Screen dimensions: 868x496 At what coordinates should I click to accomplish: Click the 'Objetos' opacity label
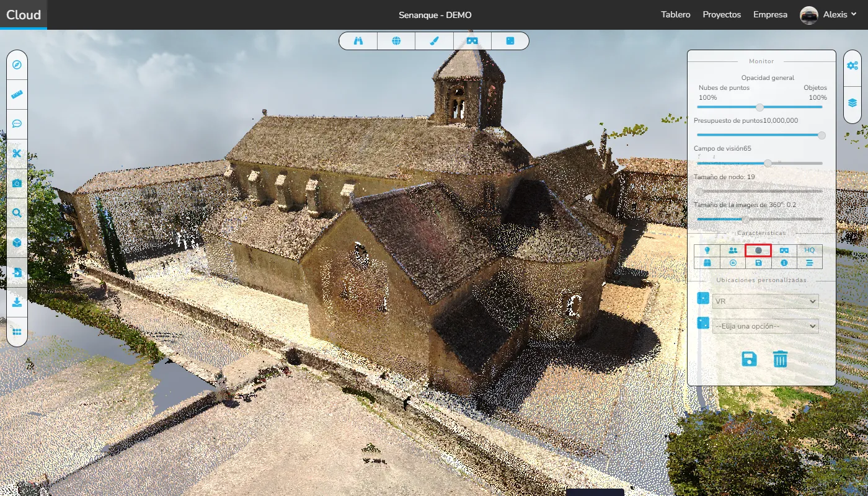click(815, 88)
